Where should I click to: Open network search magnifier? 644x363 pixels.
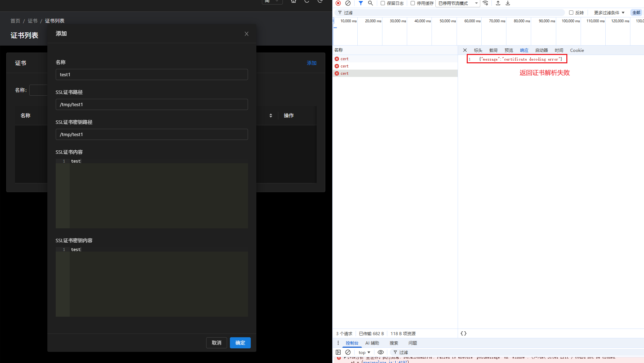pos(371,3)
